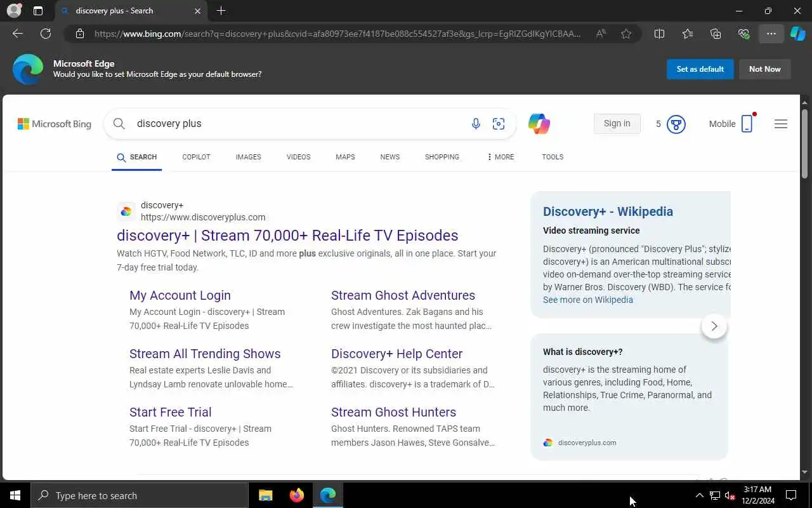Viewport: 812px width, 508px height.
Task: Open Edge Settings and more menu
Action: tap(771, 34)
